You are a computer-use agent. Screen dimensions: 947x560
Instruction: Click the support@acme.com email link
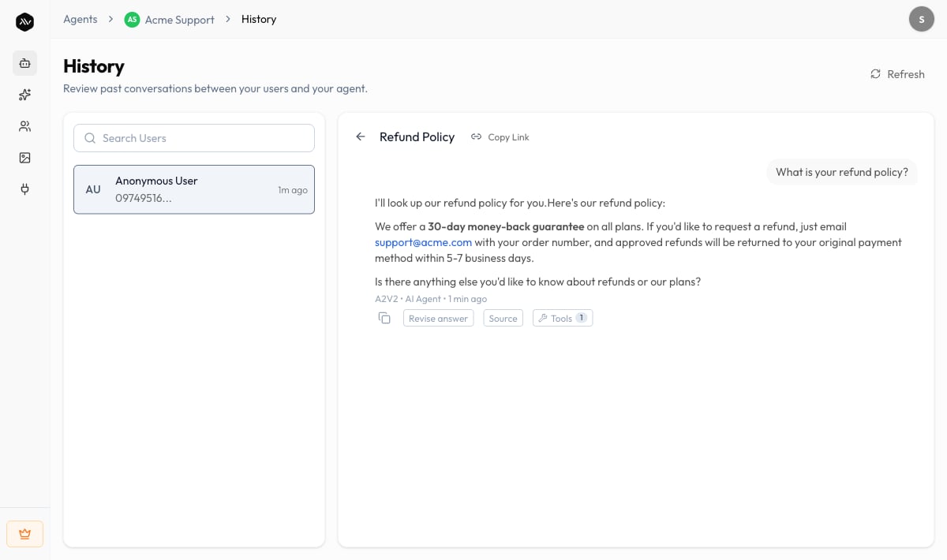point(423,242)
